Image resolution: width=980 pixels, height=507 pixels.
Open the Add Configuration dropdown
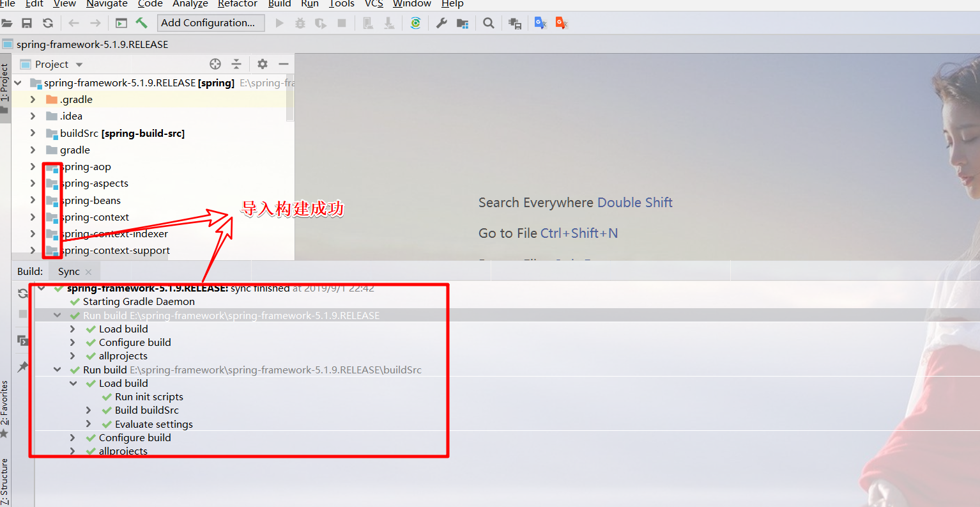tap(211, 23)
